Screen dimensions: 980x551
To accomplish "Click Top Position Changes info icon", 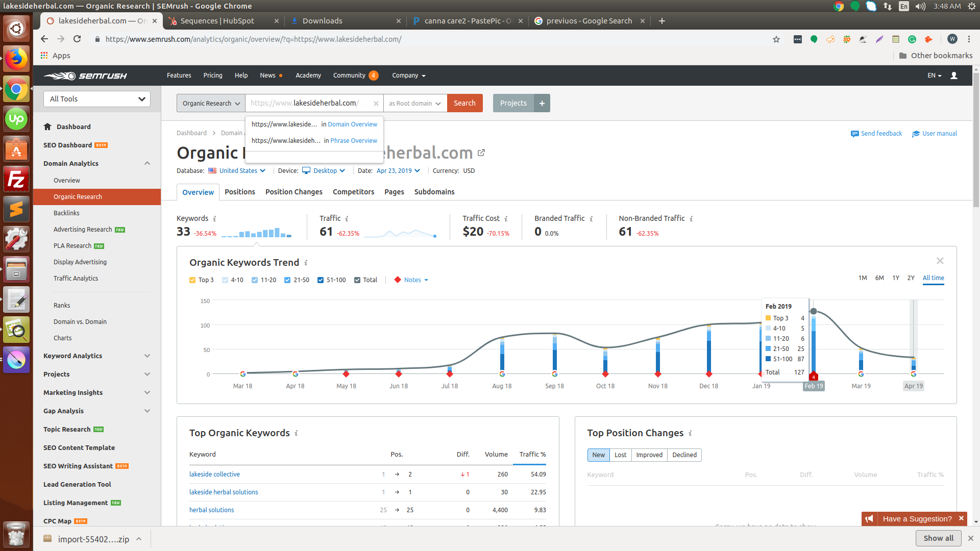I will 690,433.
